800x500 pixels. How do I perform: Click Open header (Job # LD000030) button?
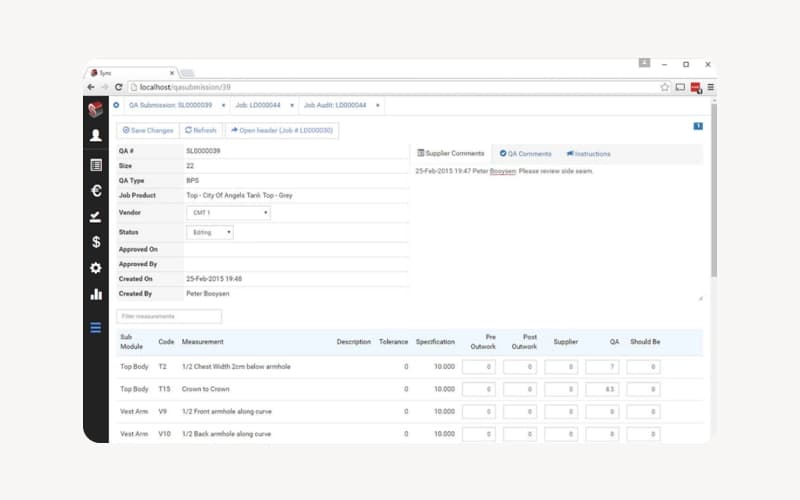pyautogui.click(x=282, y=131)
